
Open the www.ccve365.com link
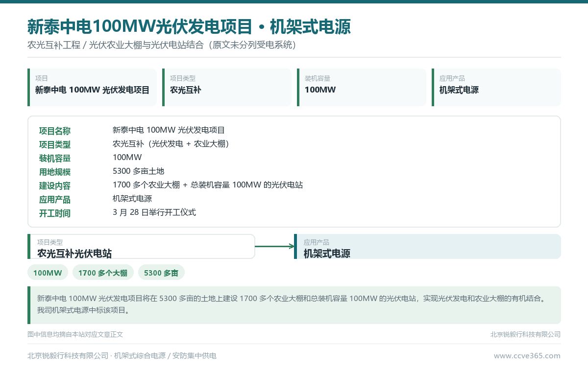tap(527, 356)
